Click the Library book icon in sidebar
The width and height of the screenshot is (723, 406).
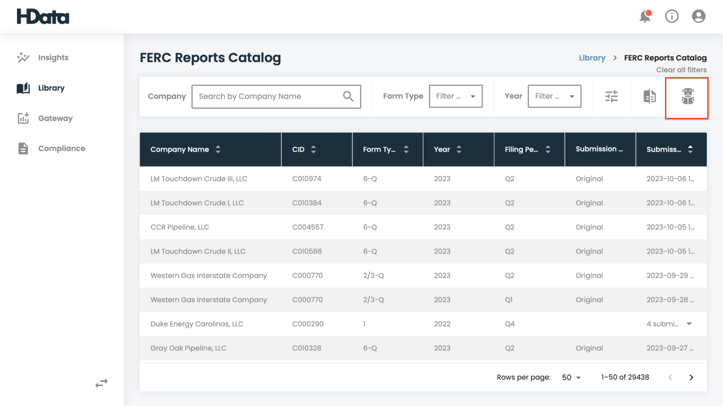pyautogui.click(x=23, y=88)
